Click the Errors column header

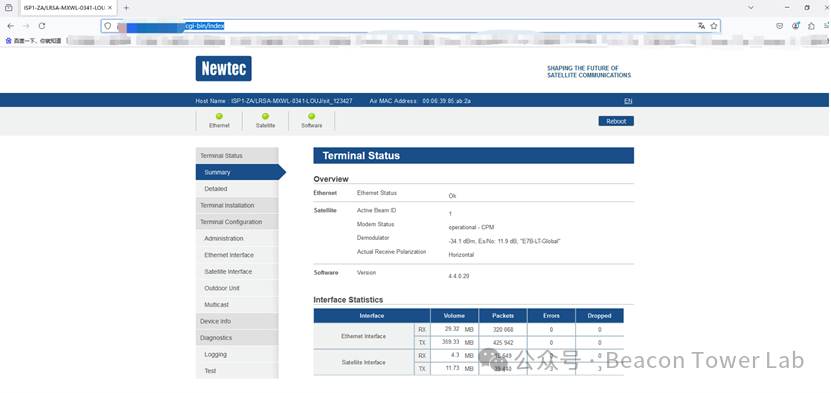(551, 316)
